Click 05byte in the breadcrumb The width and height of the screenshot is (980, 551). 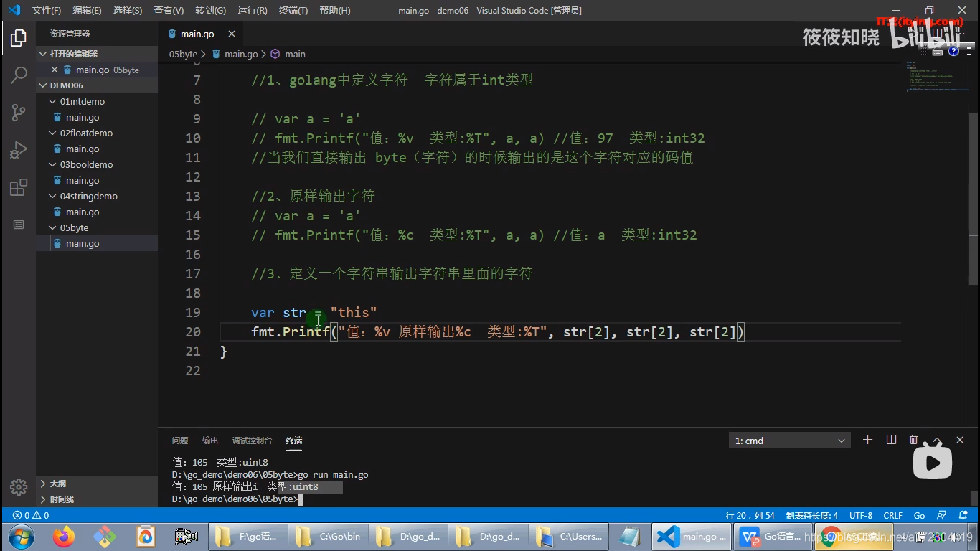pos(183,54)
